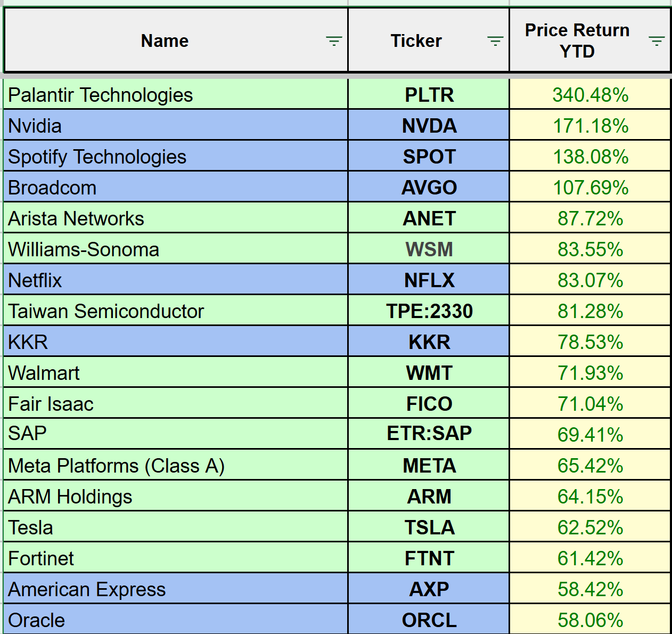Open the Ticker column filter icon
672x634 pixels.
click(495, 41)
